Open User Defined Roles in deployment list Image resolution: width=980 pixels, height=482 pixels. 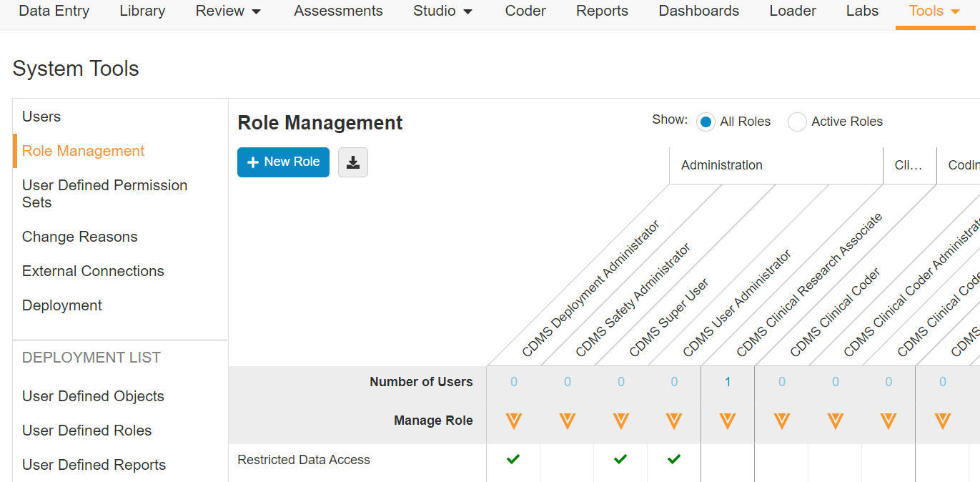(x=86, y=431)
